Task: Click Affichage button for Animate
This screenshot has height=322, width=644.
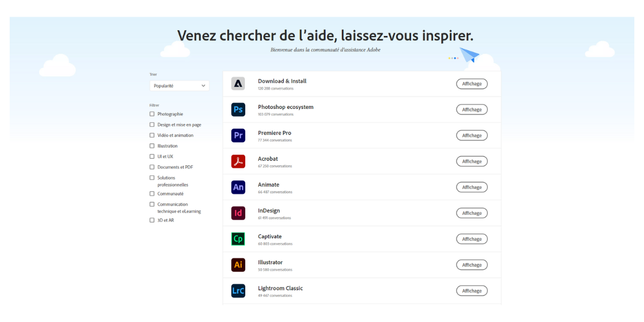Action: click(x=472, y=187)
